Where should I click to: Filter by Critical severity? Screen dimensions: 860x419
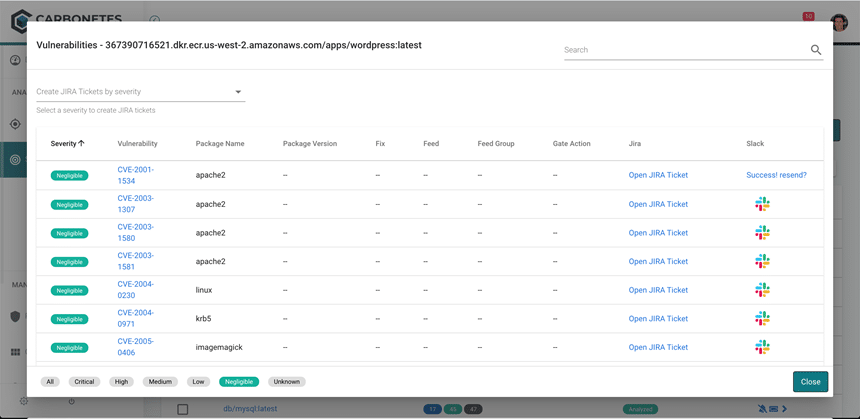84,382
